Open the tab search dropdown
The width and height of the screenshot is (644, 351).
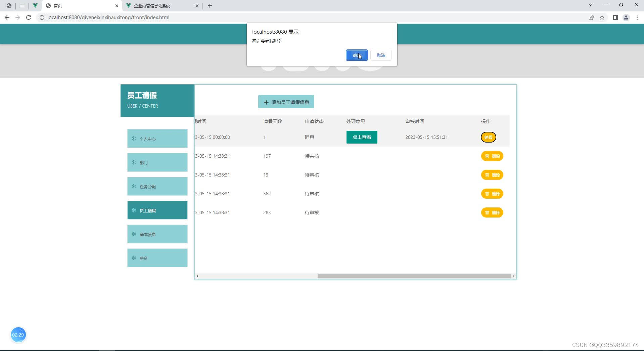(590, 5)
